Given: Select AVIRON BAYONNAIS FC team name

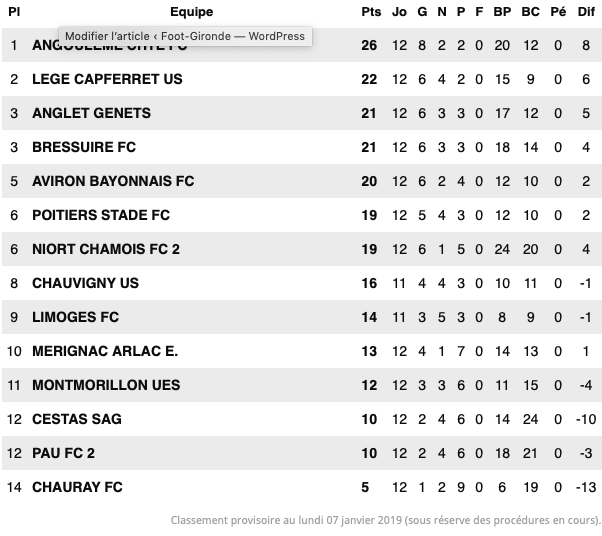Looking at the screenshot, I should tap(113, 181).
